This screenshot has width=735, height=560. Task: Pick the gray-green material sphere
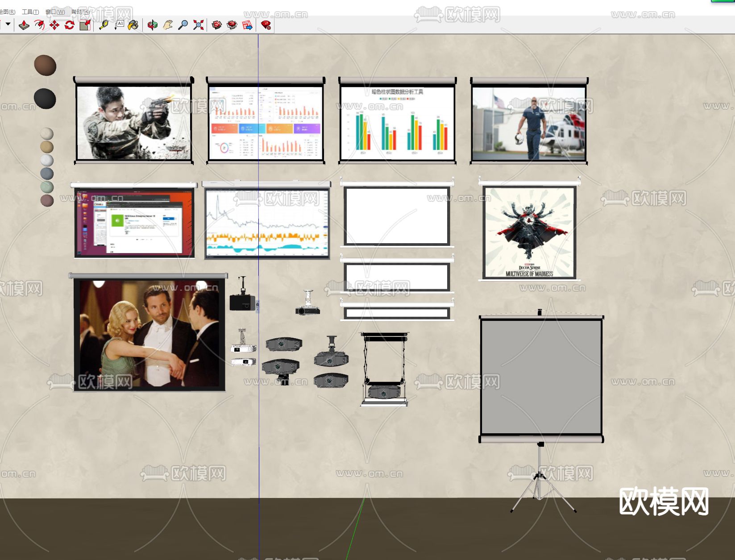pos(47,187)
